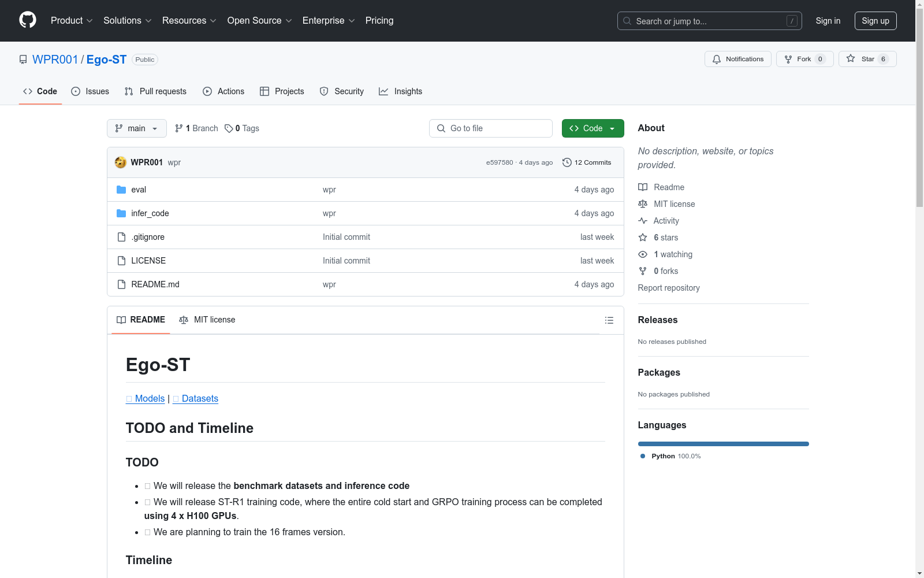Open the eval folder
The width and height of the screenshot is (924, 578).
pos(139,190)
